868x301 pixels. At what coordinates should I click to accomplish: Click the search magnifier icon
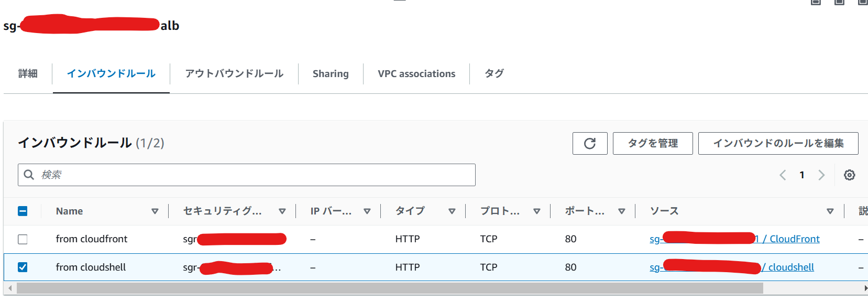pyautogui.click(x=29, y=175)
